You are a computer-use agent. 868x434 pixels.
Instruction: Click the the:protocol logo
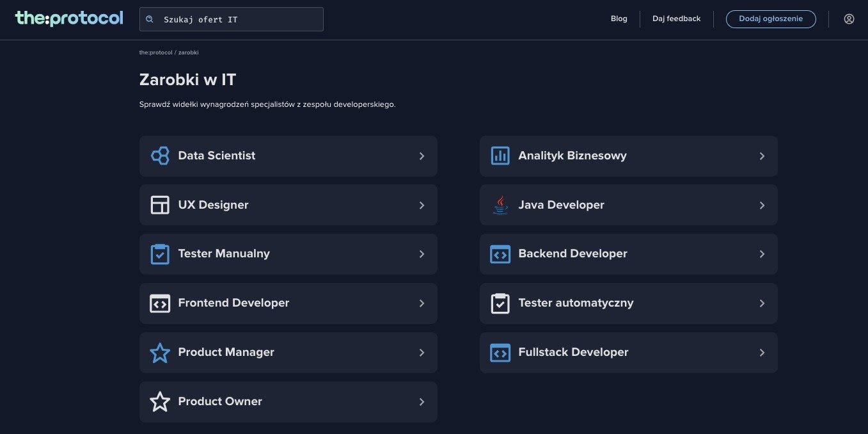pos(69,18)
